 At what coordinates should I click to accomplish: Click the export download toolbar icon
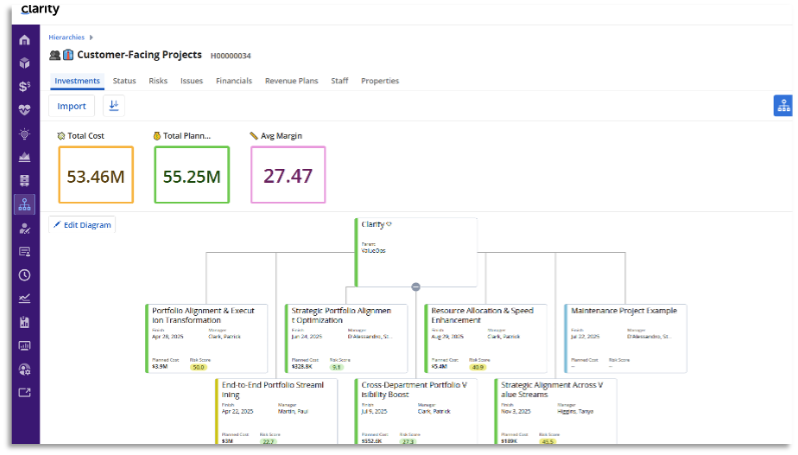[x=114, y=106]
